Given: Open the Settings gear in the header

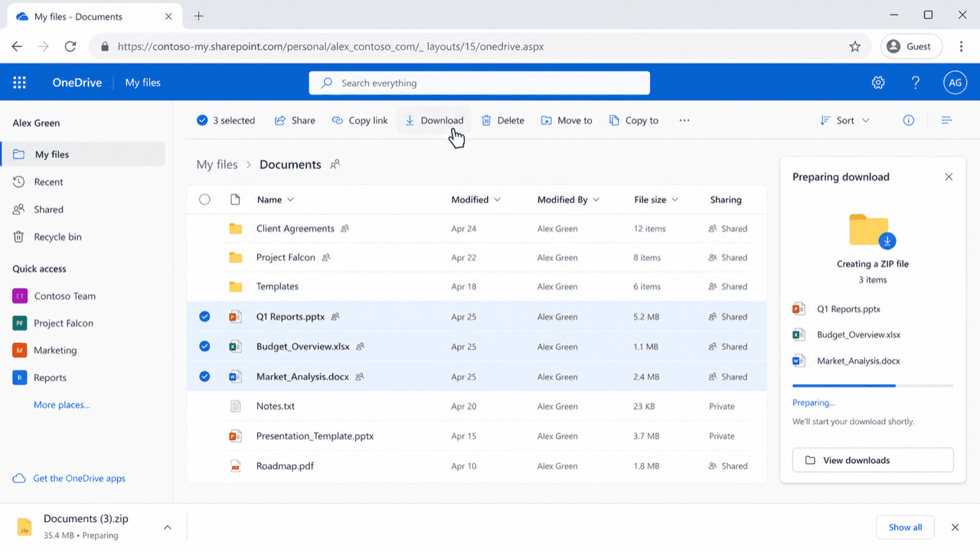Looking at the screenshot, I should (878, 83).
